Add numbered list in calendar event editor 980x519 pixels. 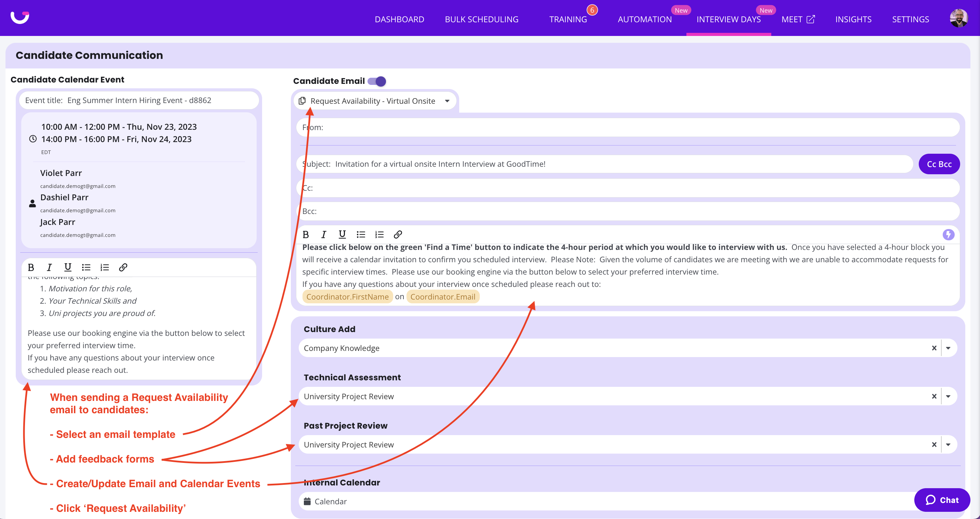[x=105, y=267]
